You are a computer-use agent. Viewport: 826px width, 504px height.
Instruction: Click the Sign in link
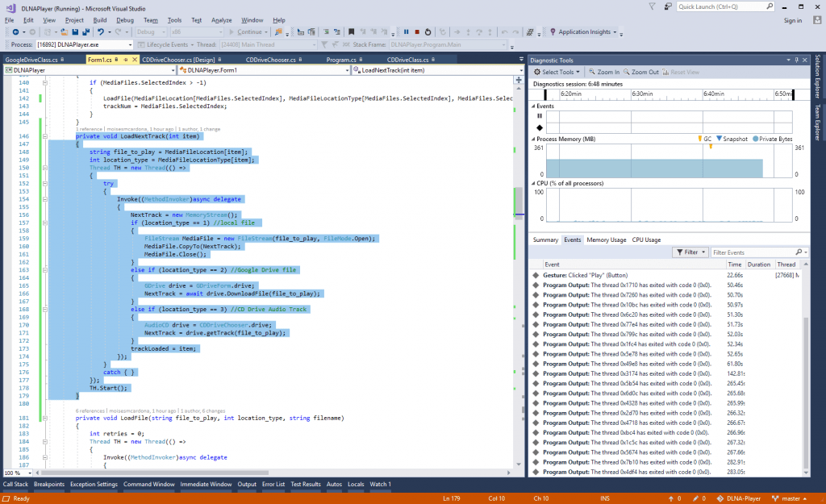(792, 19)
